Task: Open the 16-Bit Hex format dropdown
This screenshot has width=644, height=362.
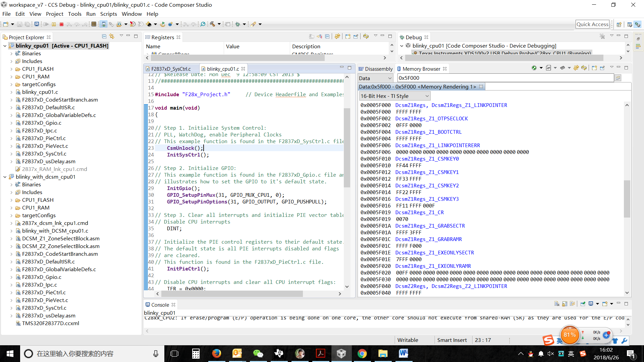Action: (394, 96)
